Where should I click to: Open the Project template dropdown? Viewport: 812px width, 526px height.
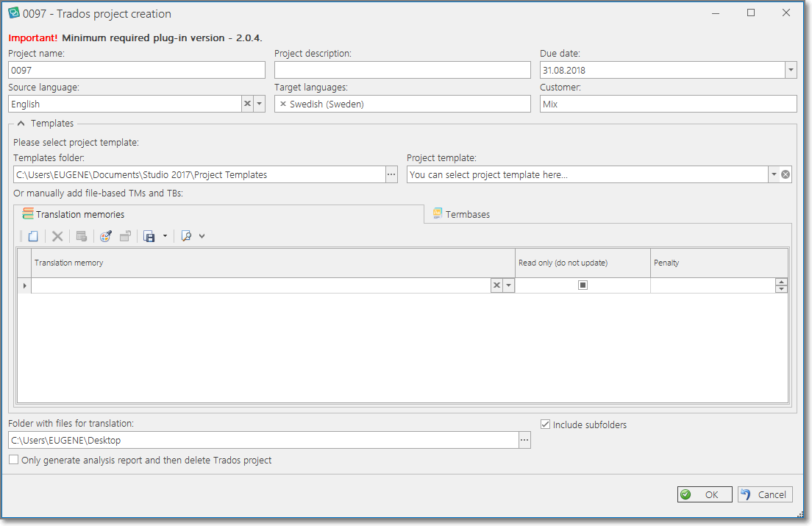(x=774, y=174)
